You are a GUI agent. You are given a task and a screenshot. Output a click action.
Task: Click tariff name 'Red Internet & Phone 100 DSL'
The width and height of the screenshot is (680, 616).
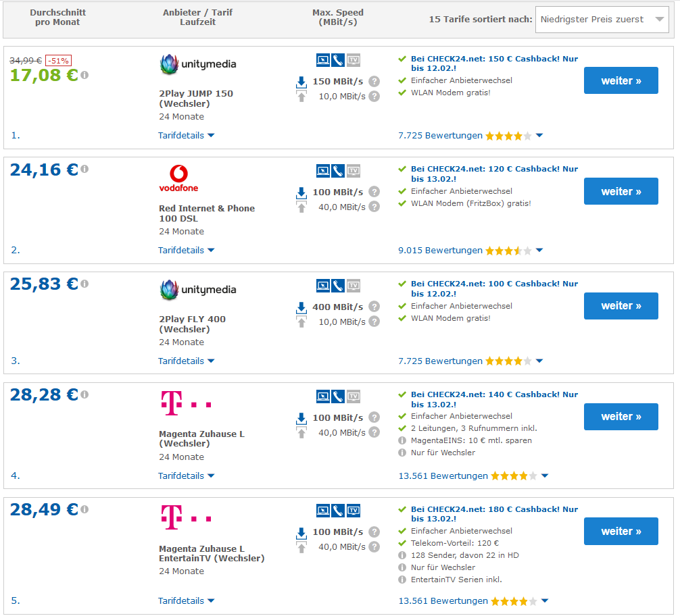click(x=207, y=213)
